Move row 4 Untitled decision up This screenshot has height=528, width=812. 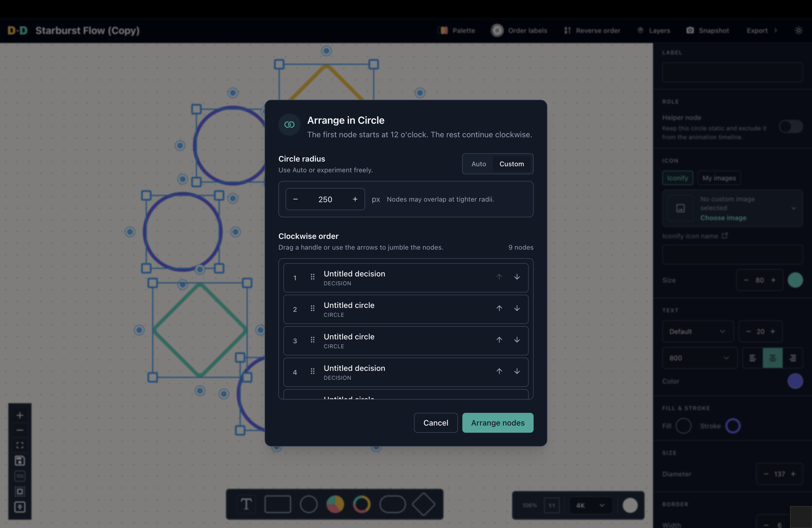[x=499, y=371]
